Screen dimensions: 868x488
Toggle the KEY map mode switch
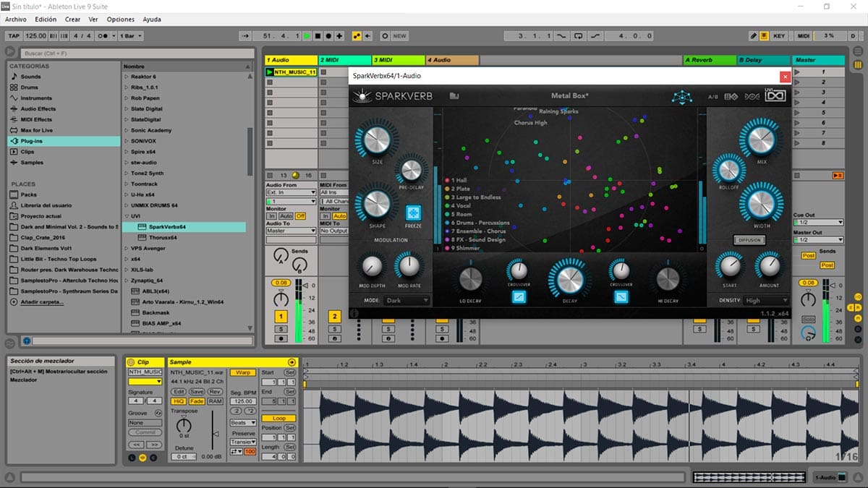(x=779, y=35)
